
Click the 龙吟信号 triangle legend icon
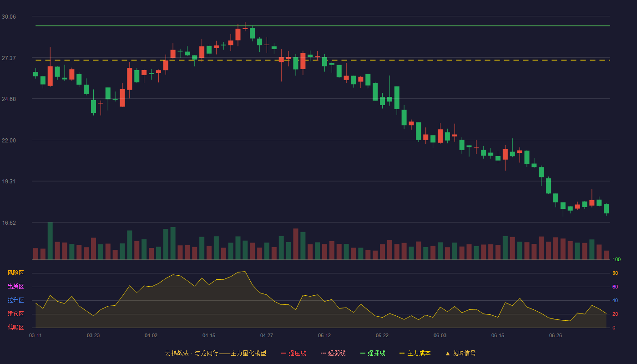click(x=448, y=353)
